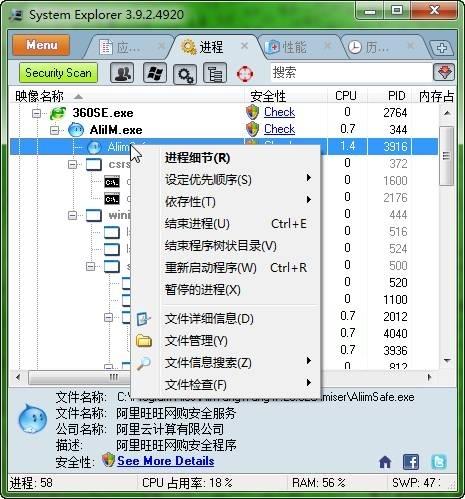Choose 重新启动程序(W) entry
The height and width of the screenshot is (499, 465).
pyautogui.click(x=226, y=268)
